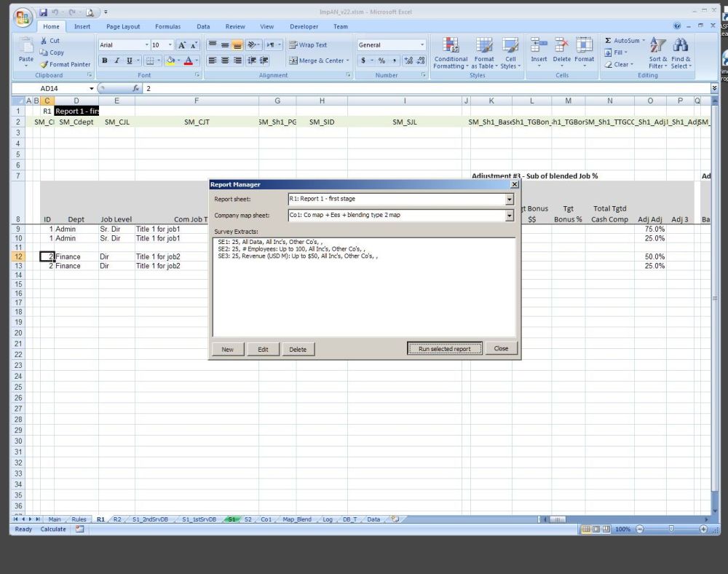Switch to the Formulas ribbon tab
The height and width of the screenshot is (574, 728).
tap(167, 27)
